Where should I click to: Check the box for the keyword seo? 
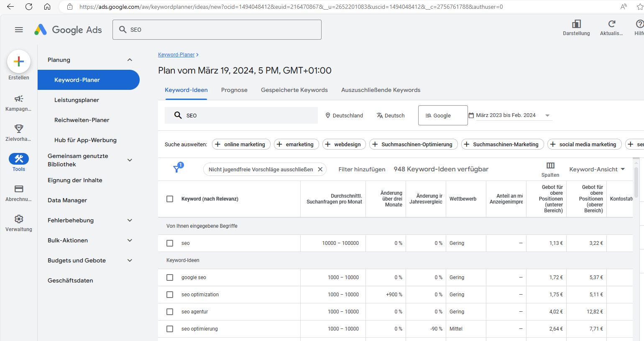tap(170, 243)
